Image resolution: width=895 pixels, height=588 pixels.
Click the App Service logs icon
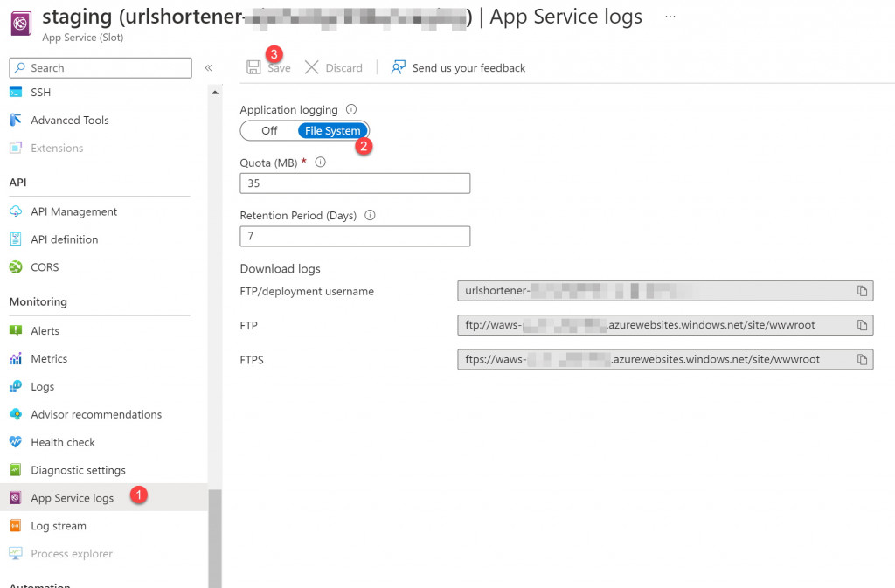16,497
